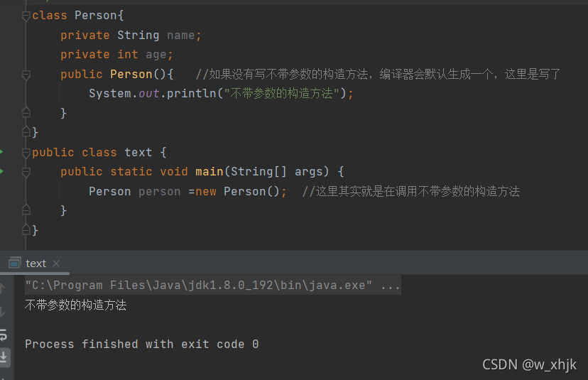Click the run arrow beside public class text
The width and height of the screenshot is (588, 380).
tap(1, 152)
